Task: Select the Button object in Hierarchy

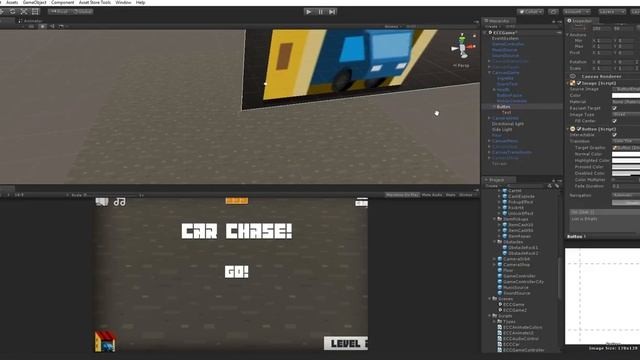Action: click(504, 107)
